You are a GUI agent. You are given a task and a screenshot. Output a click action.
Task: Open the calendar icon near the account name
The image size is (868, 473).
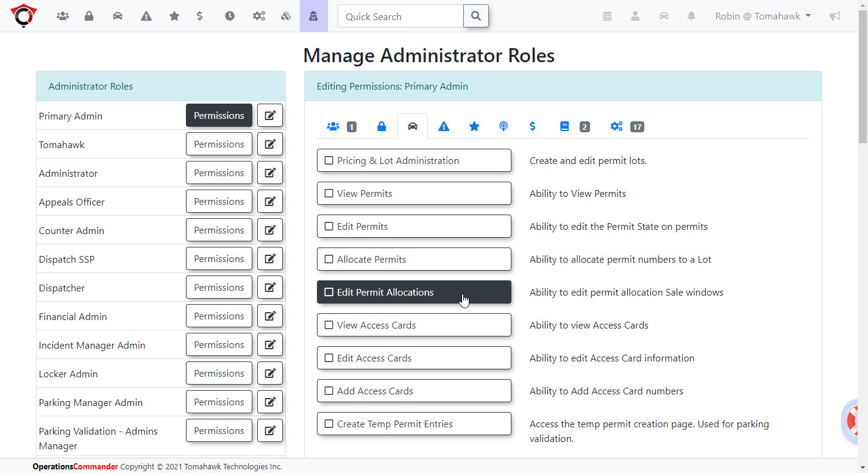[x=607, y=16]
